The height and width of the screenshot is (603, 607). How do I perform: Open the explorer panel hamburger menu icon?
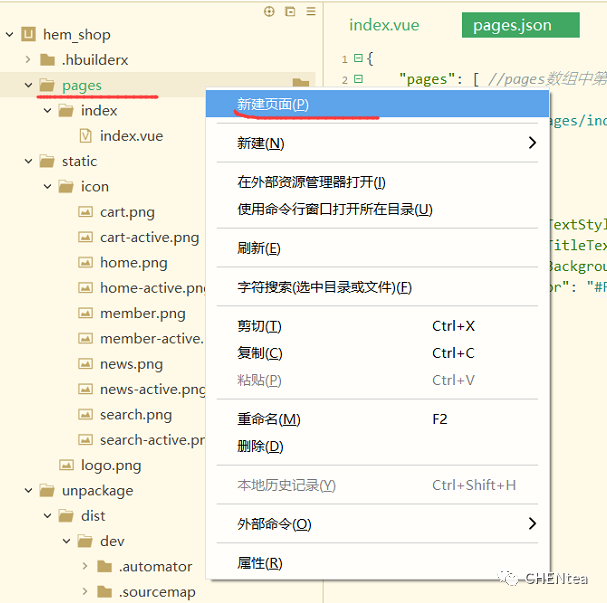311,12
